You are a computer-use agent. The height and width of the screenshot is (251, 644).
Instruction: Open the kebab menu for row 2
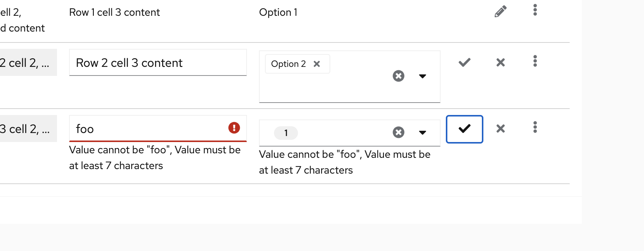535,61
